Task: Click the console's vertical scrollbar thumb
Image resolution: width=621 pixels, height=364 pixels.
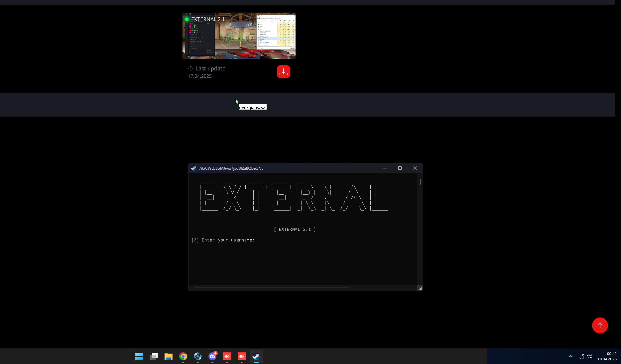Action: point(420,182)
